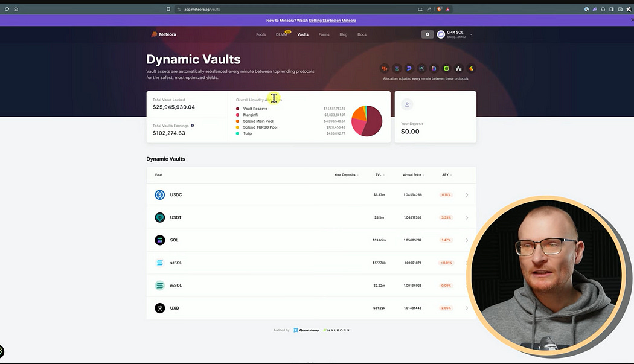Click the icon above Your Deposit

407,104
